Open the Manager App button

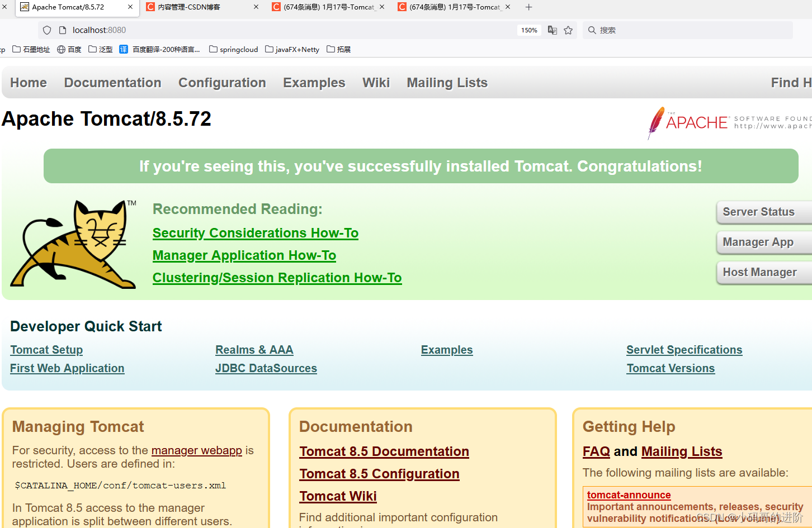[758, 242]
